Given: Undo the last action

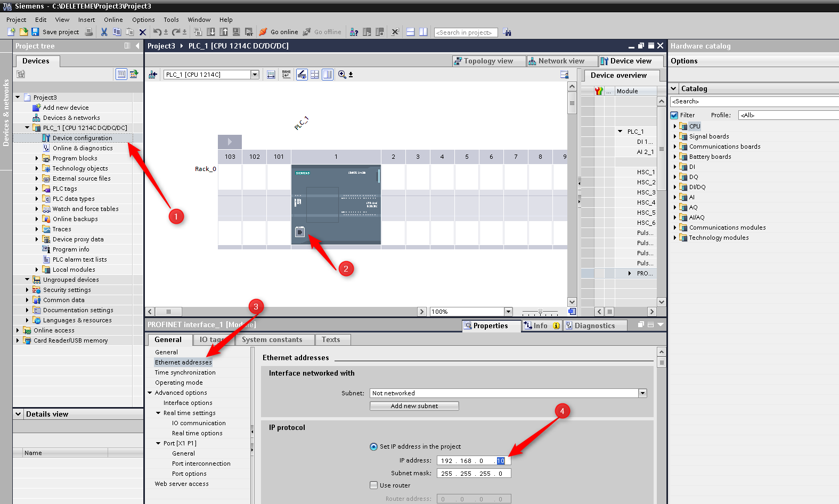Looking at the screenshot, I should click(x=157, y=32).
